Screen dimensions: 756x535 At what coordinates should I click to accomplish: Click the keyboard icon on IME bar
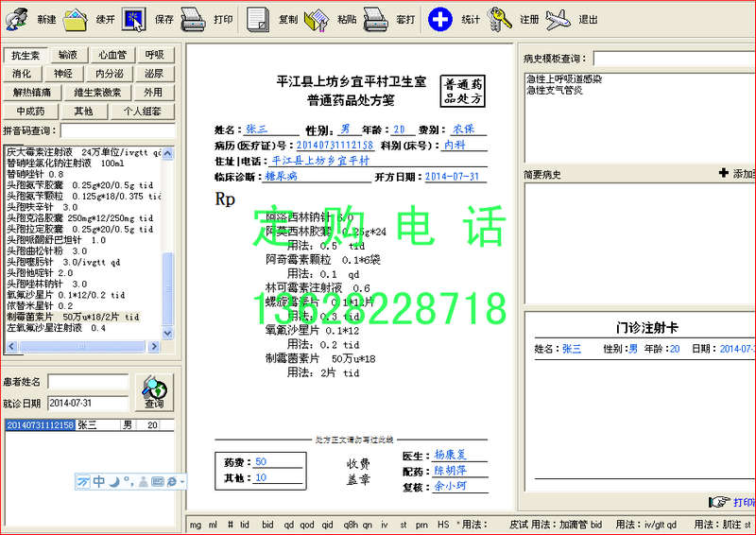(x=158, y=481)
